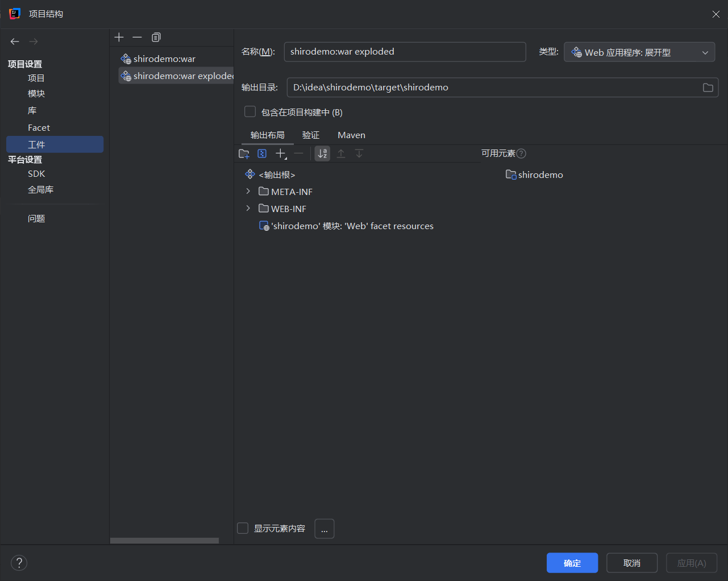Click the artifact name input field
The height and width of the screenshot is (581, 728).
[405, 52]
